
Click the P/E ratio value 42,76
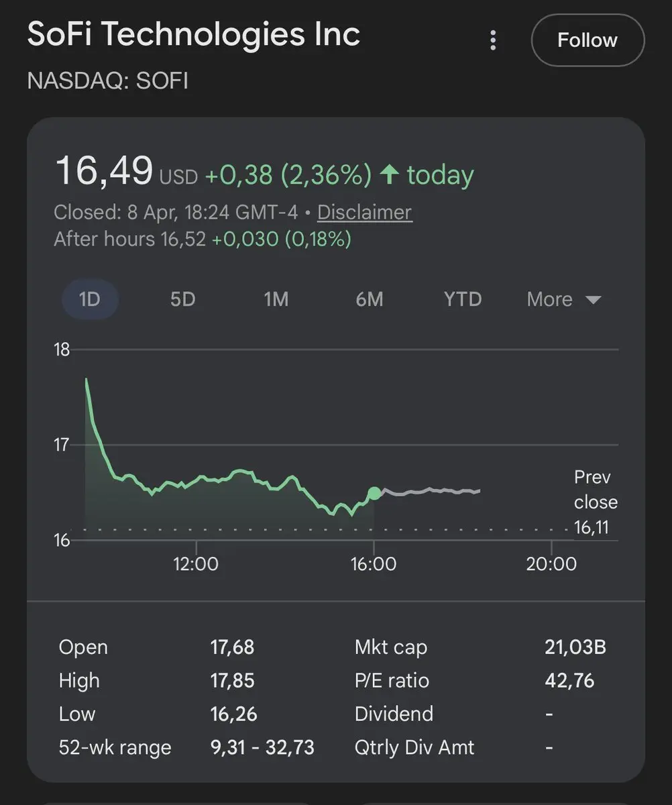(x=569, y=681)
